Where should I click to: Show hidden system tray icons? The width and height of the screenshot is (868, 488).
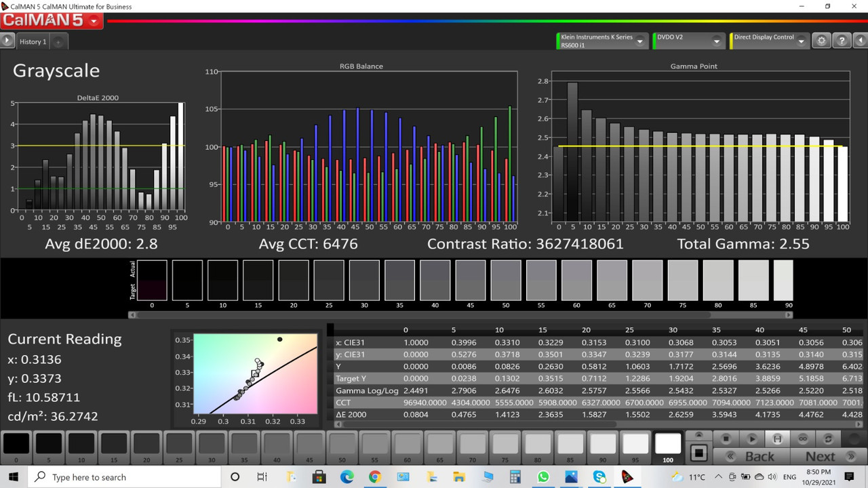tap(718, 477)
